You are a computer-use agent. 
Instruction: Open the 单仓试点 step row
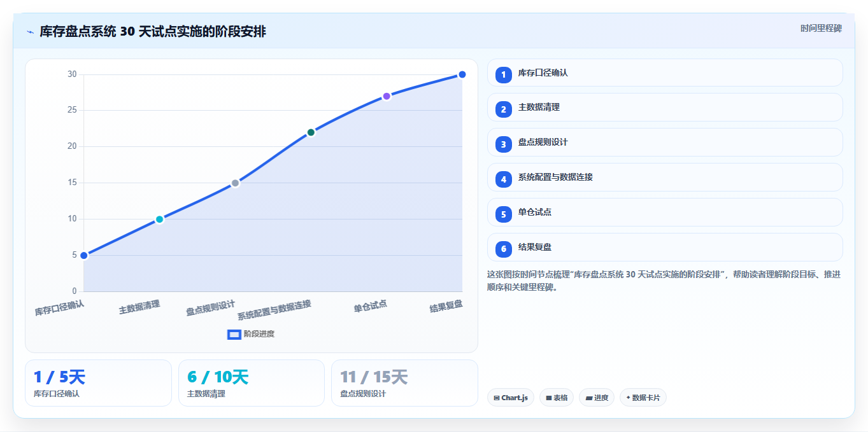coord(665,213)
